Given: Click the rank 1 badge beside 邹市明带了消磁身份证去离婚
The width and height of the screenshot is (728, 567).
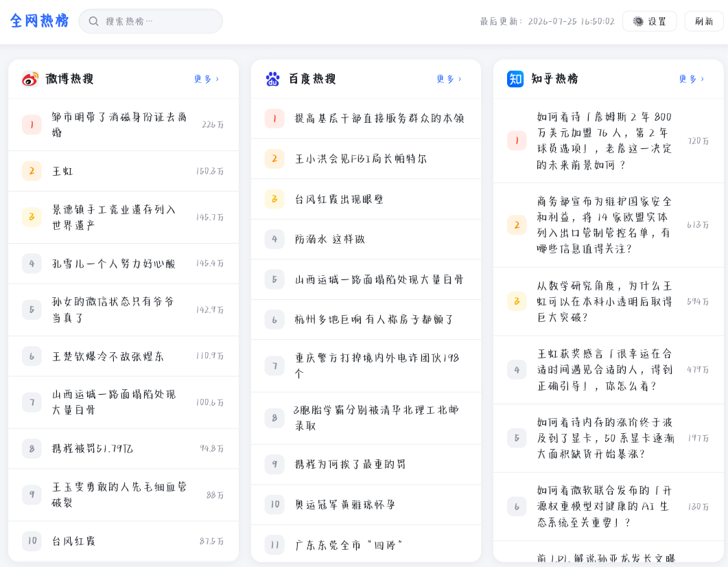Looking at the screenshot, I should tap(32, 124).
